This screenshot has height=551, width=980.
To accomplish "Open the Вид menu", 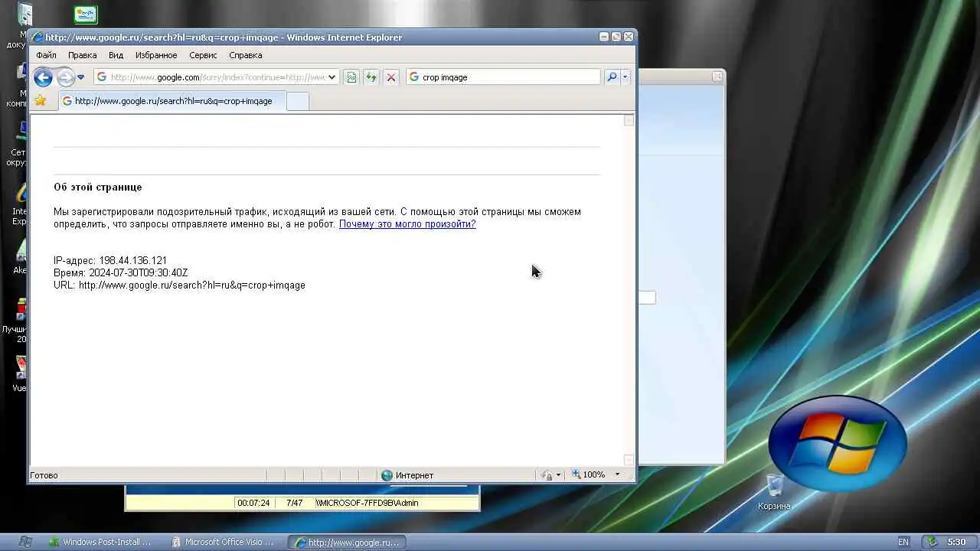I will pyautogui.click(x=116, y=55).
